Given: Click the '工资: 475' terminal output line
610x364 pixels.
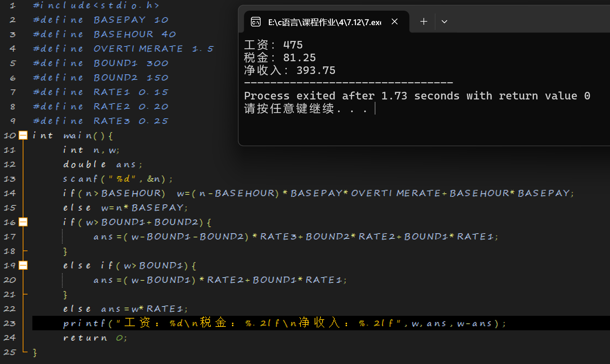Looking at the screenshot, I should 273,45.
